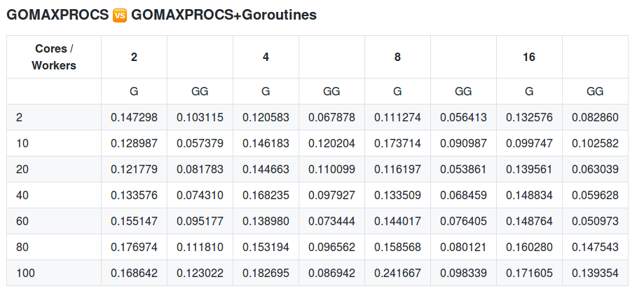Screen dimensions: 644x296
Task: Click value 0.116197 in the table
Action: 397,169
